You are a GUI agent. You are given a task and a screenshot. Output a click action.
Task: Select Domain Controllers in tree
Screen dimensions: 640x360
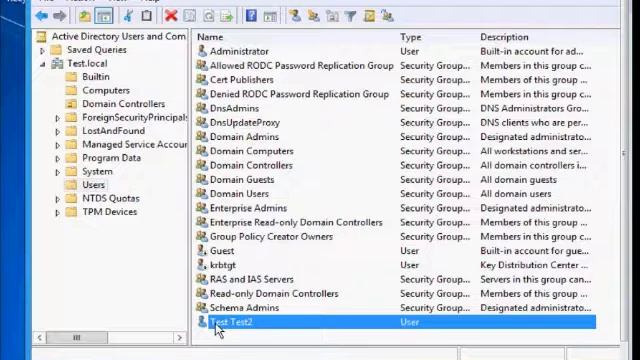(x=123, y=104)
